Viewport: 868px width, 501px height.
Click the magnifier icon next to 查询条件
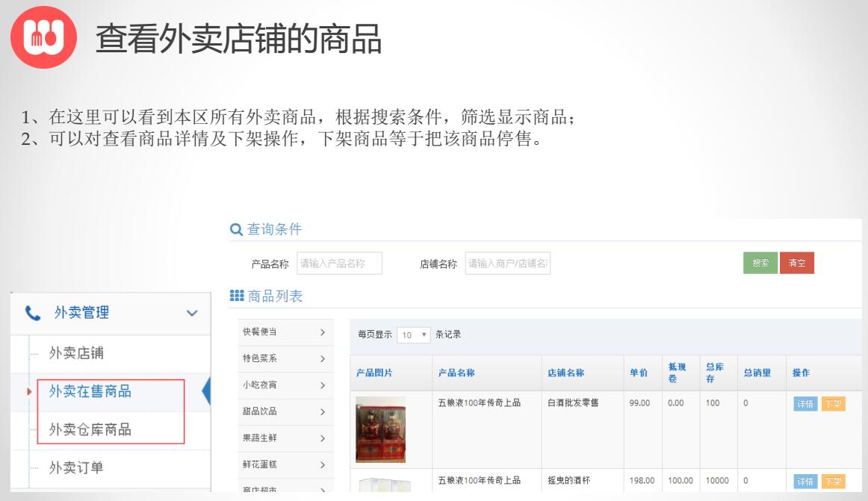236,229
